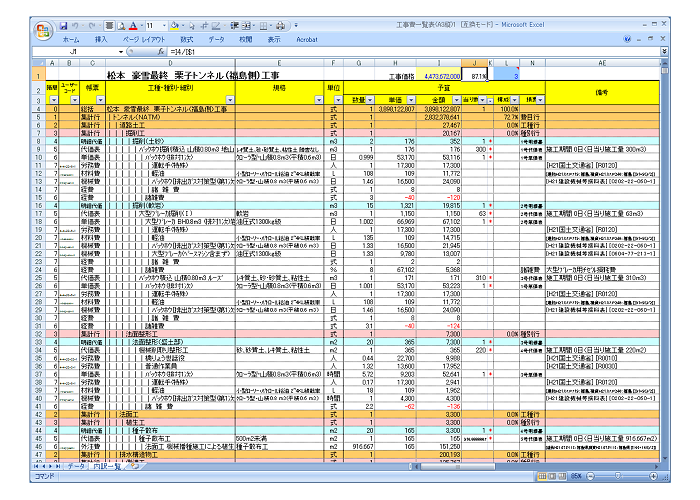700x500 pixels.
Task: Select the blue cell value 4,473,672,000
Action: [x=439, y=75]
